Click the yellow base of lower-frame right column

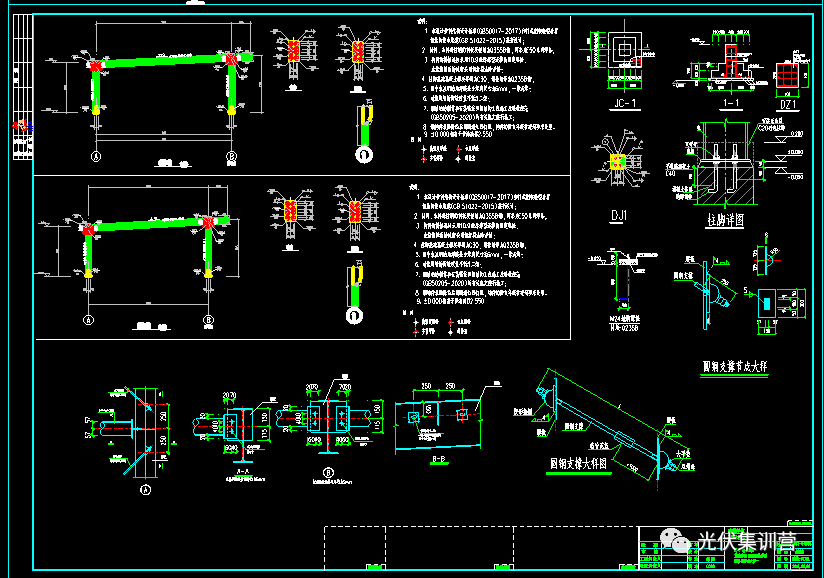coord(209,272)
